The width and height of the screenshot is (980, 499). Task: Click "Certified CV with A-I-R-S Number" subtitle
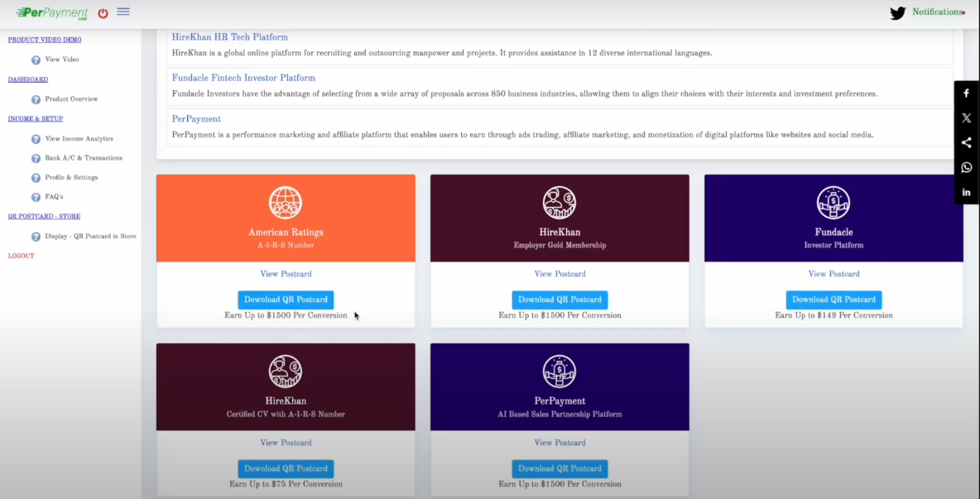[x=286, y=414]
